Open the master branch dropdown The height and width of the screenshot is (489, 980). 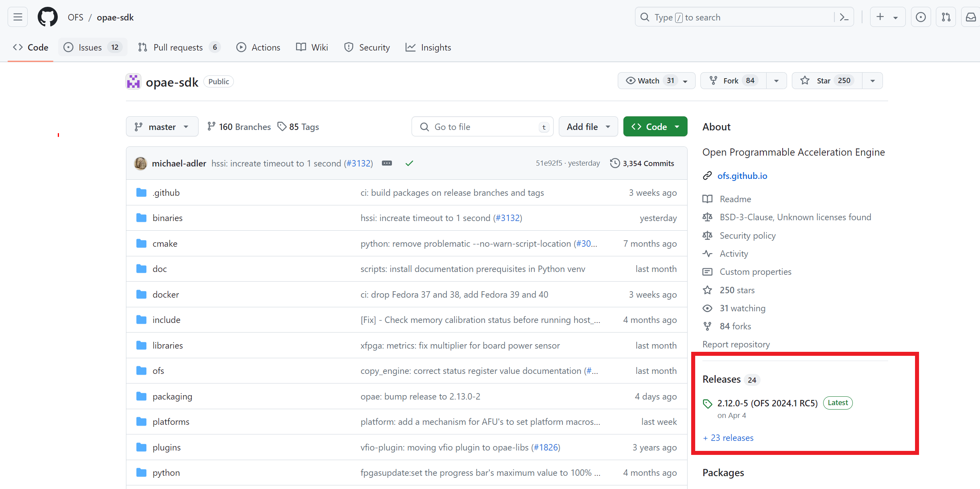click(x=162, y=127)
